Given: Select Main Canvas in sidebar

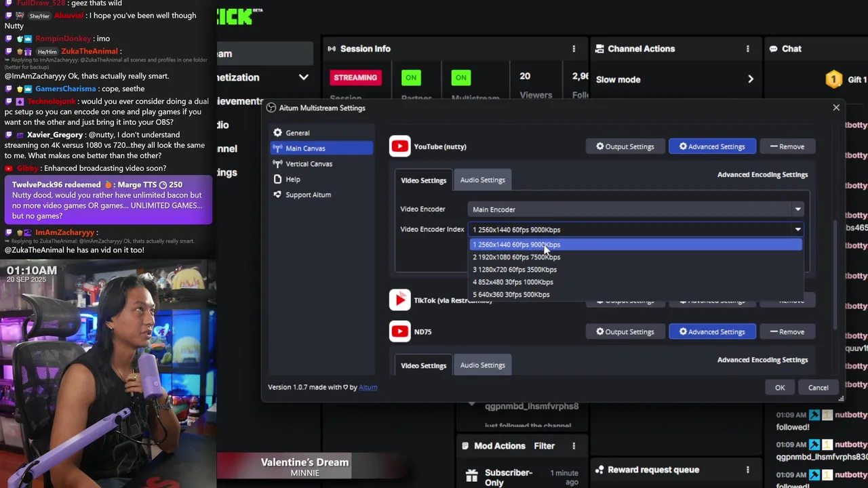Looking at the screenshot, I should point(321,148).
